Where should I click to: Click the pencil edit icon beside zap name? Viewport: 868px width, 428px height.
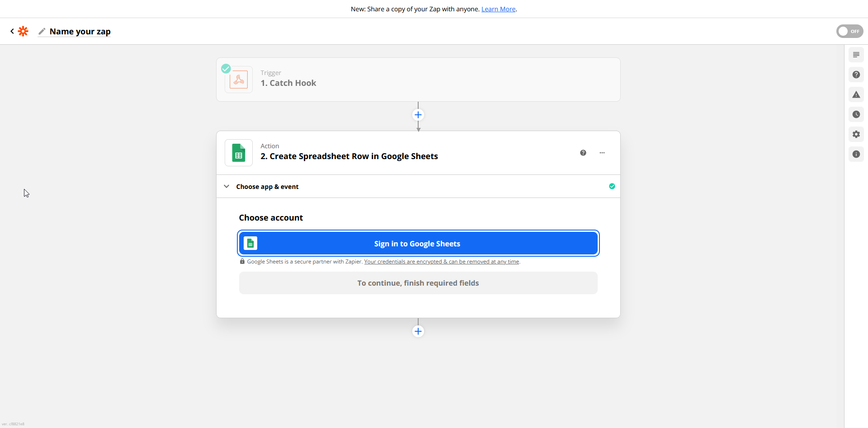click(42, 31)
